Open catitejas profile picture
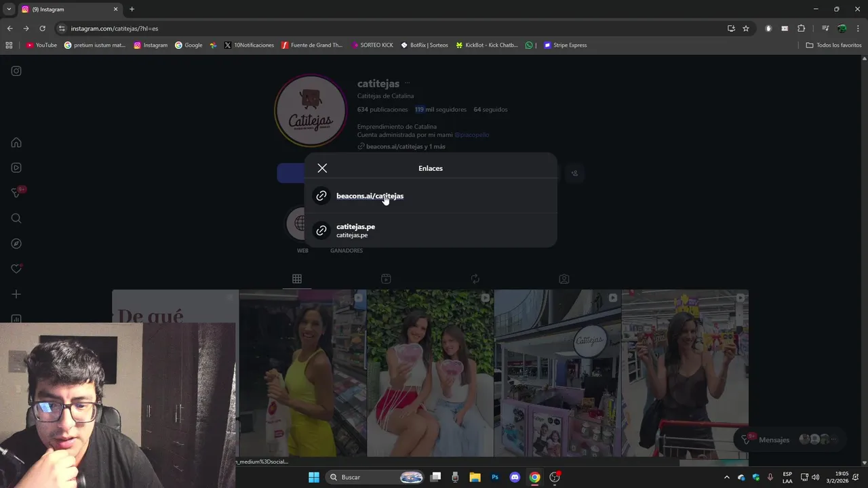The height and width of the screenshot is (488, 868). pos(311,110)
